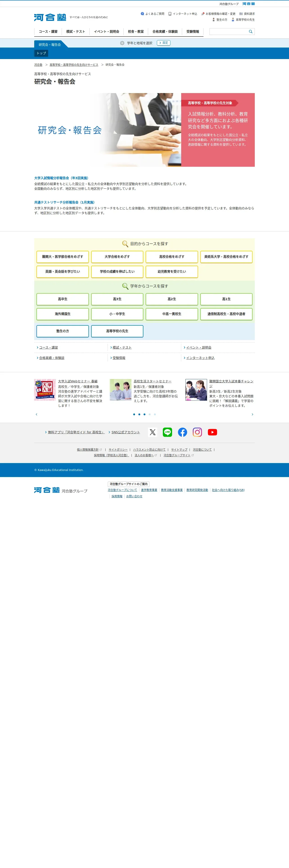Click the 河合塾グループ footer logo
Viewport: 289px width, 868px height.
pyautogui.click(x=61, y=490)
